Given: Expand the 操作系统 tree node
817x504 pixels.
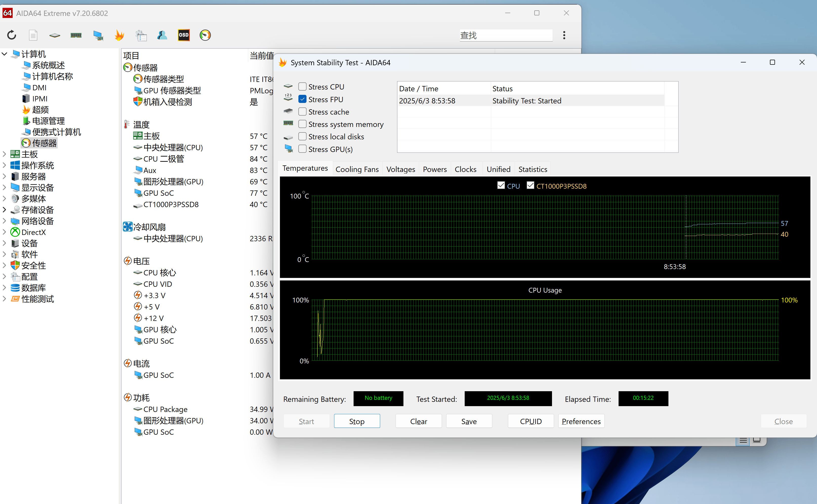Looking at the screenshot, I should (x=4, y=165).
